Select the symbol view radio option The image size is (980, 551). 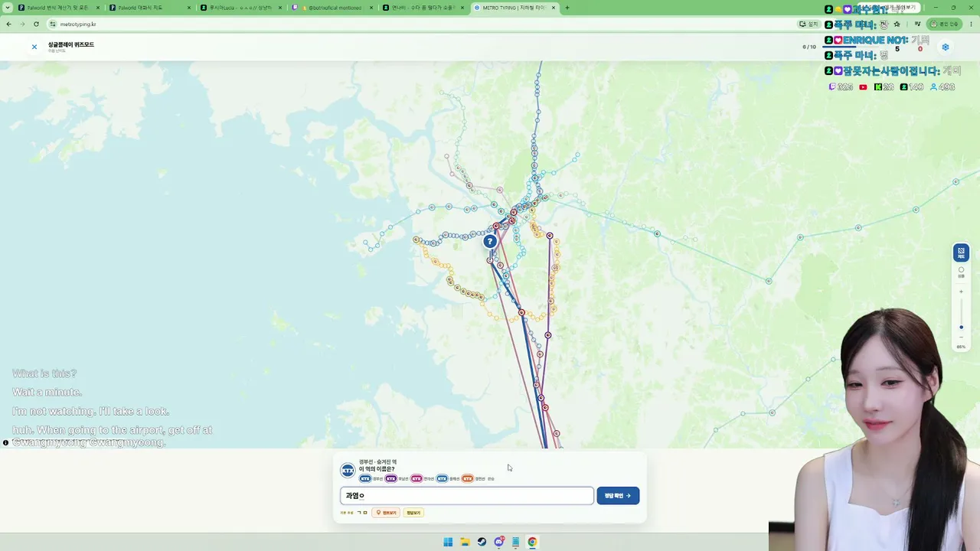point(961,272)
